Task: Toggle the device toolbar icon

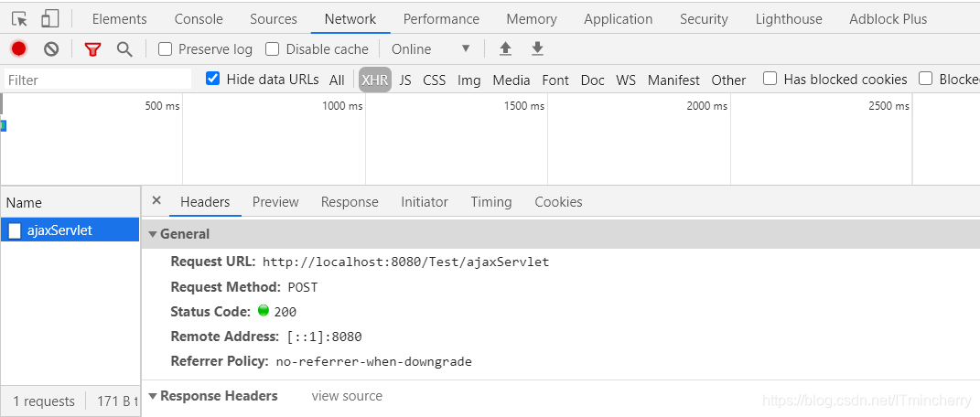Action: point(50,18)
